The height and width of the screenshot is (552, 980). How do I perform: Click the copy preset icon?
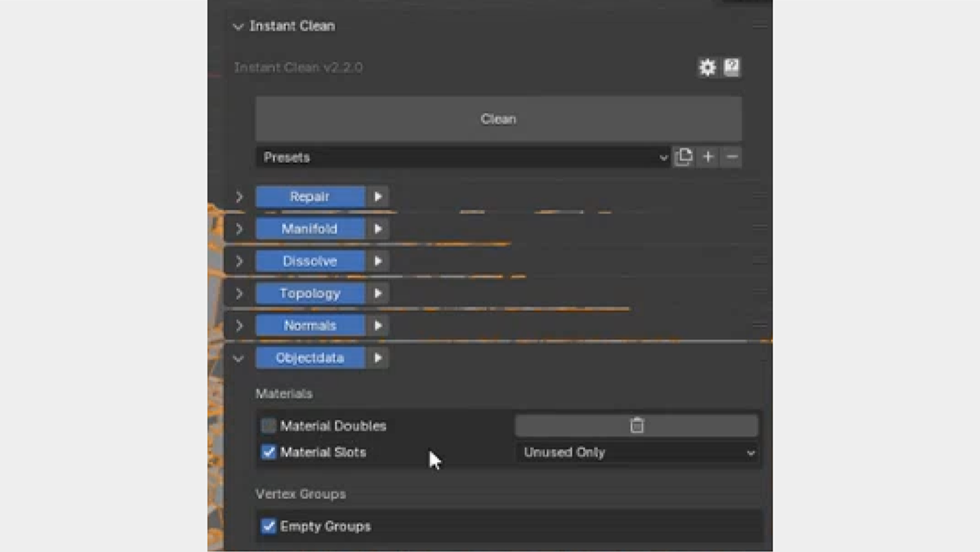(684, 157)
